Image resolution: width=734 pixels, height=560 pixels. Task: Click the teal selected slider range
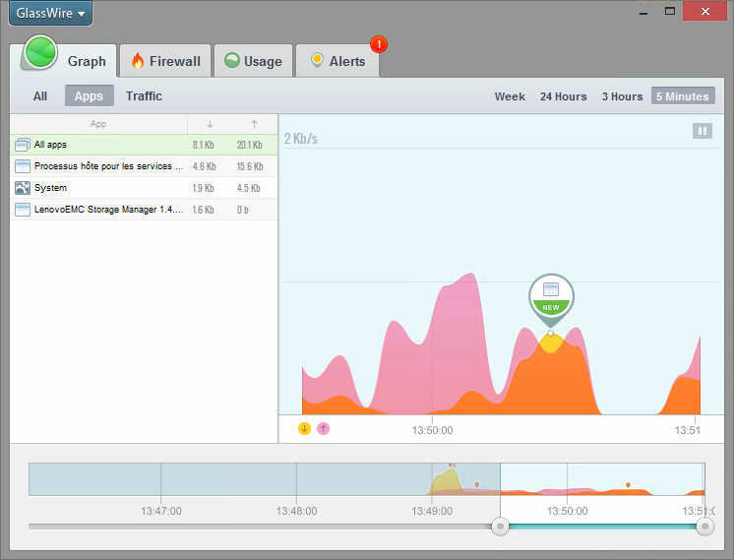(602, 527)
